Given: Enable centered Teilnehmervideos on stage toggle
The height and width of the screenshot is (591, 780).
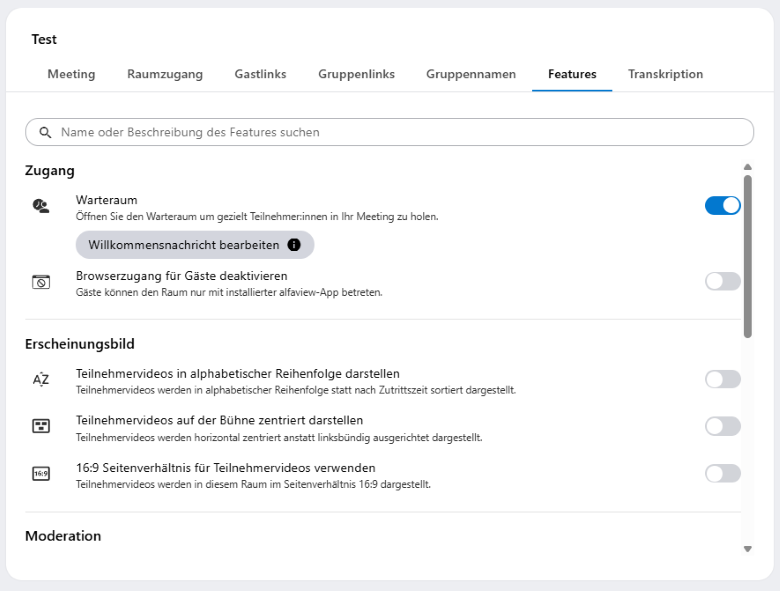Looking at the screenshot, I should point(722,426).
